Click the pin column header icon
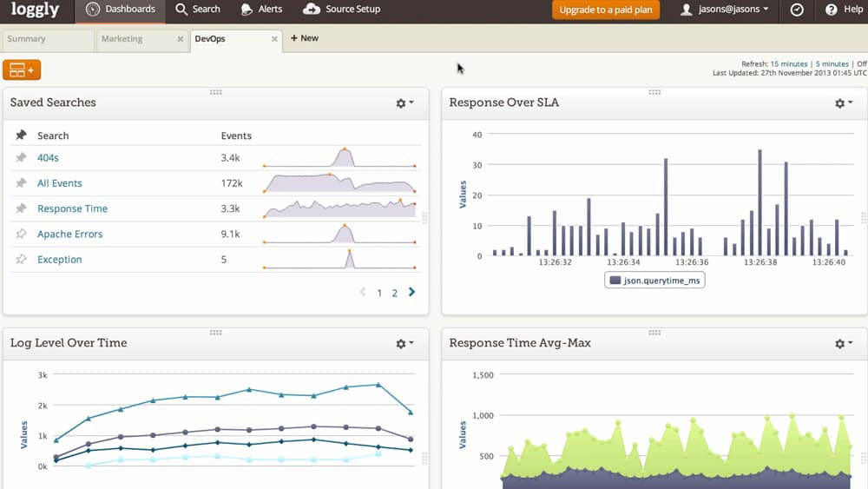 (x=21, y=135)
